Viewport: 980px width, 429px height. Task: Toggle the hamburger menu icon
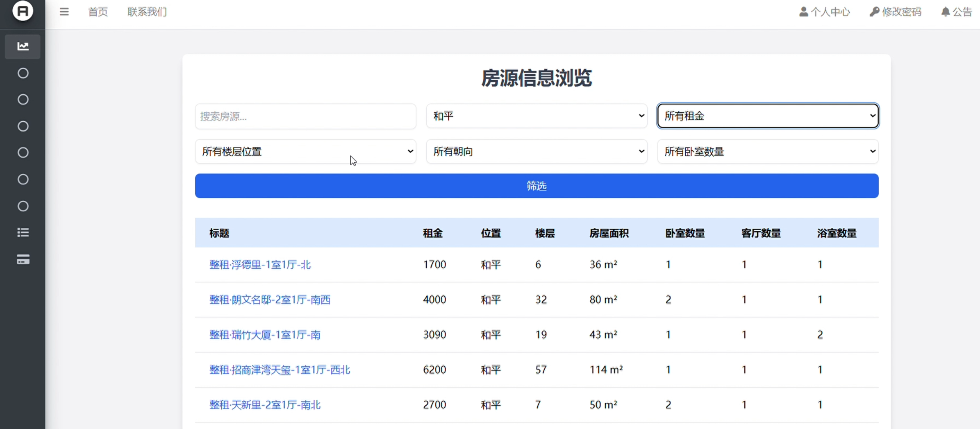(x=64, y=12)
